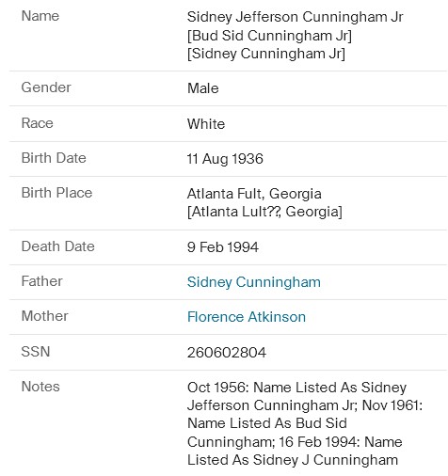Click the Mother field label
The width and height of the screenshot is (448, 476).
coord(44,316)
